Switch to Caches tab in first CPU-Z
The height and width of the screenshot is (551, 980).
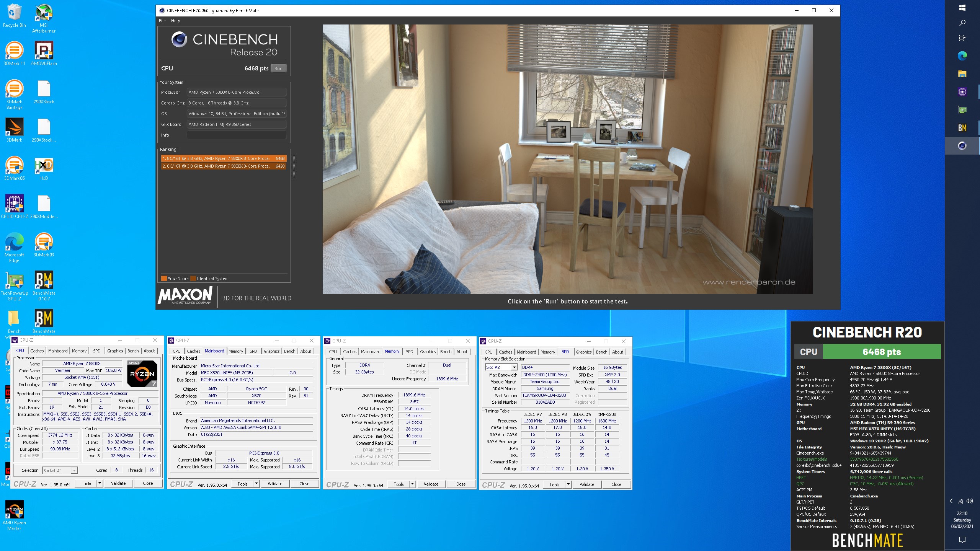(37, 351)
